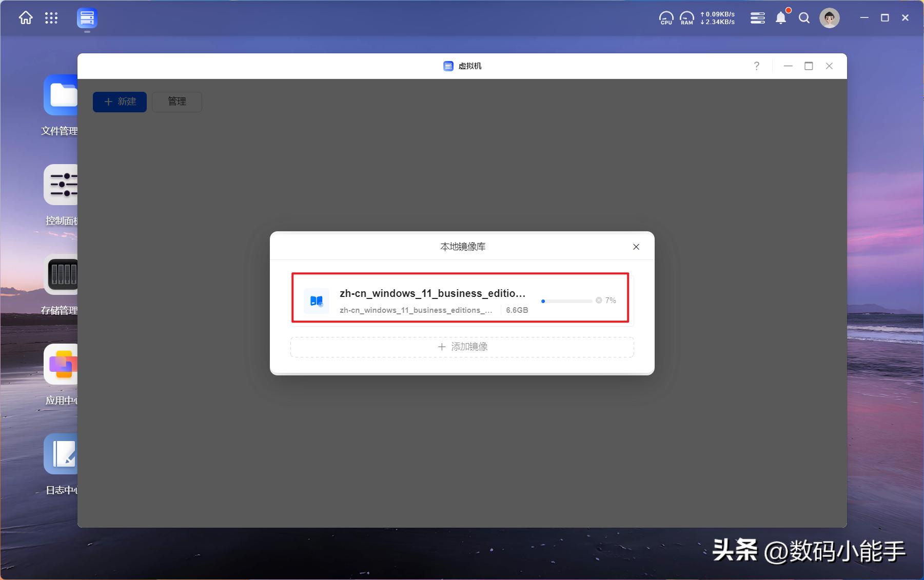Click 添加镜像 to add an image

(462, 347)
